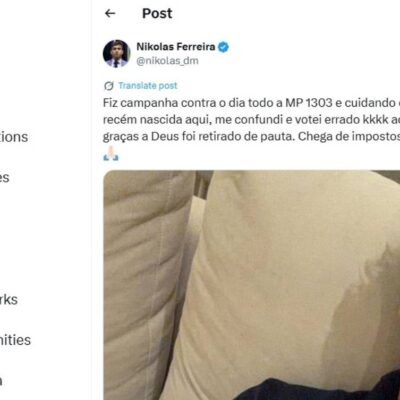
Task: Go back using the left arrow icon
Action: click(x=110, y=13)
